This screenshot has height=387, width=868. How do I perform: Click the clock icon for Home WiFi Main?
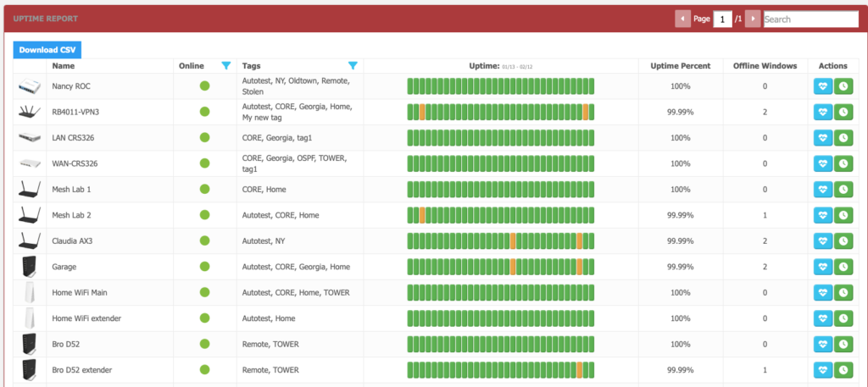[x=843, y=293]
